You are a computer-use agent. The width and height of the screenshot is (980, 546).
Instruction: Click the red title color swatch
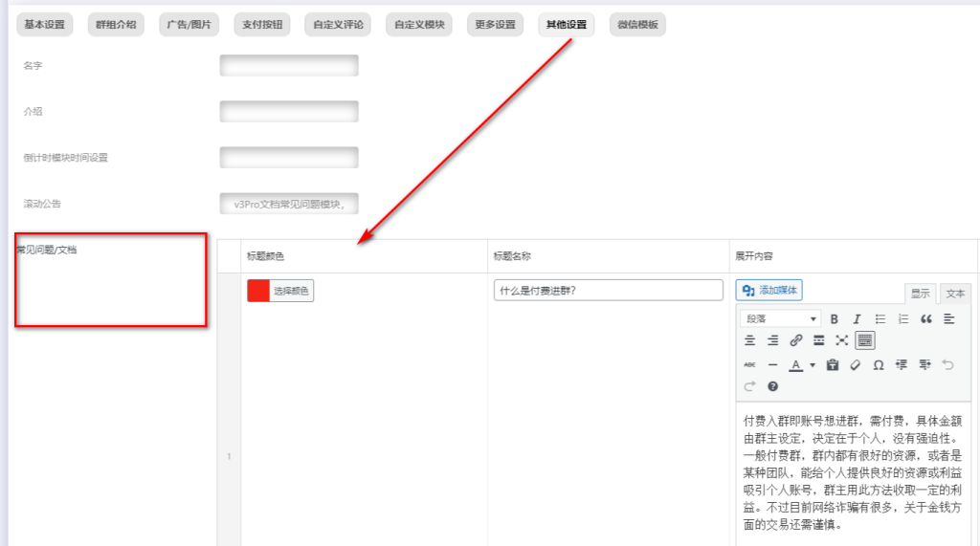(258, 291)
